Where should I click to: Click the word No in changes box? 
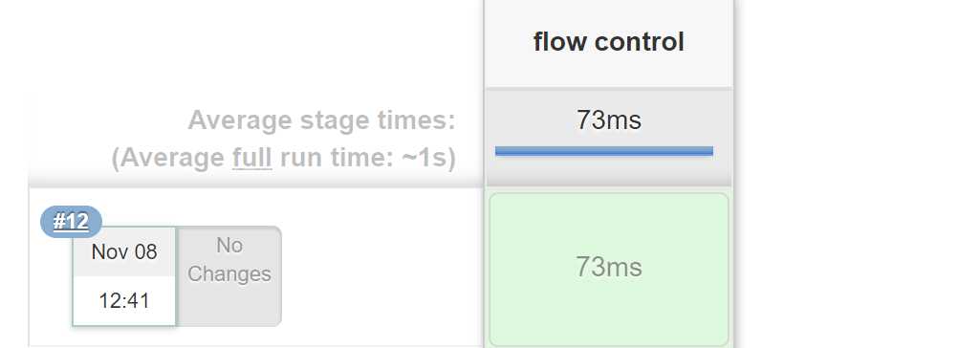[x=229, y=246]
